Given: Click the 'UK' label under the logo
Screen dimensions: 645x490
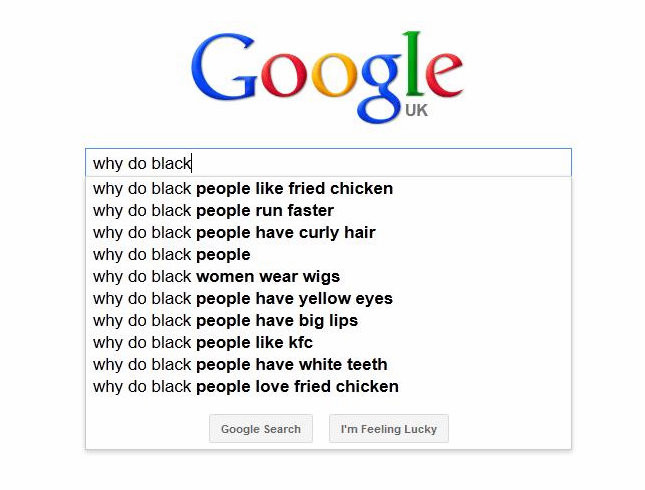Looking at the screenshot, I should tap(416, 110).
